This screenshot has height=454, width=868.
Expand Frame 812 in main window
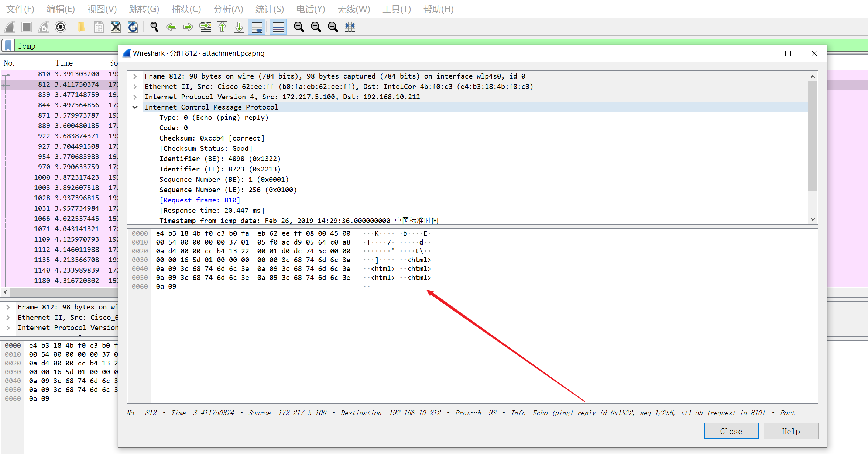(x=8, y=307)
